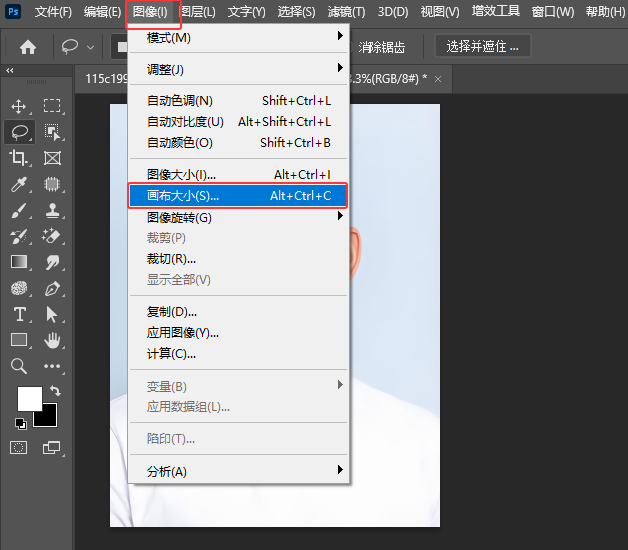Choose 自动色调(N) menu item
The image size is (628, 550).
point(239,101)
